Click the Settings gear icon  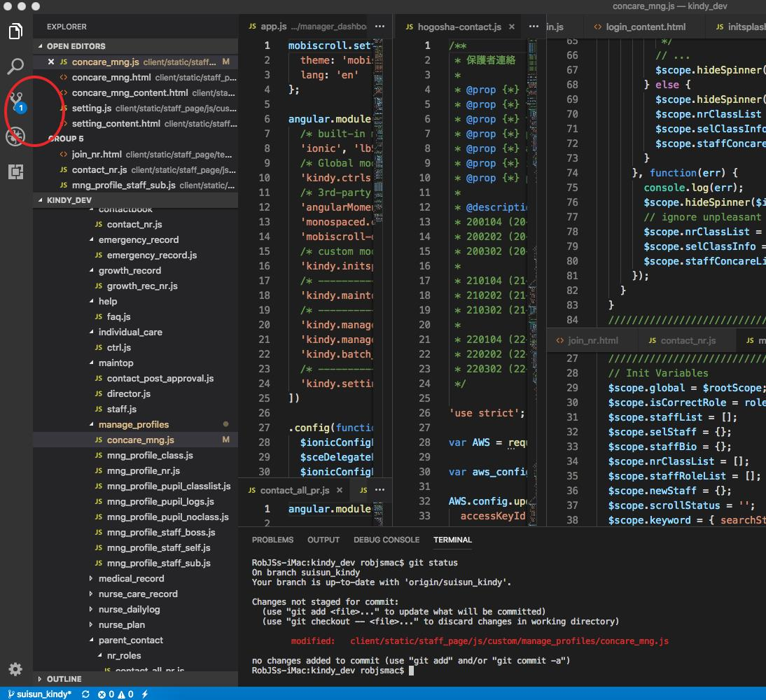tap(15, 669)
